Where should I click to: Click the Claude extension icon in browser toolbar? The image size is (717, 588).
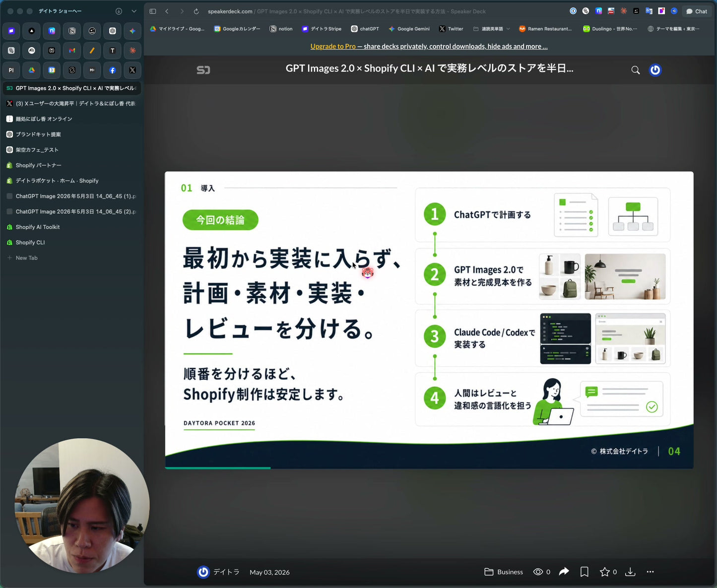pos(624,11)
